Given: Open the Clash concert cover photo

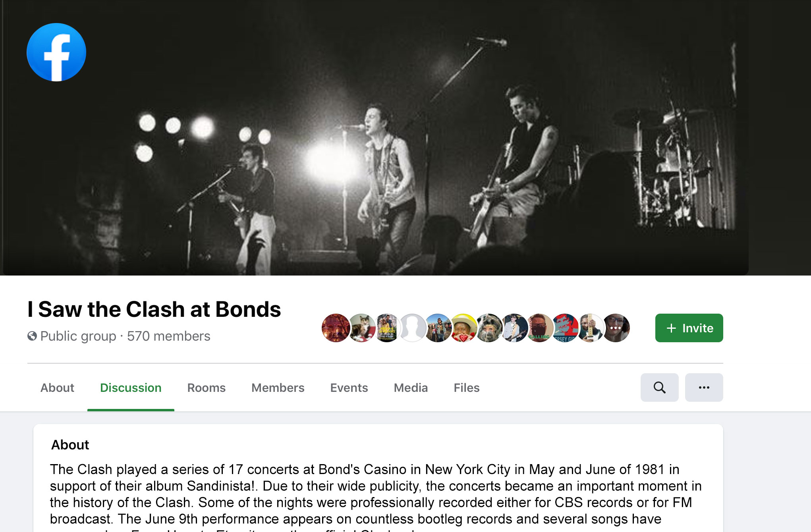Looking at the screenshot, I should click(x=374, y=138).
